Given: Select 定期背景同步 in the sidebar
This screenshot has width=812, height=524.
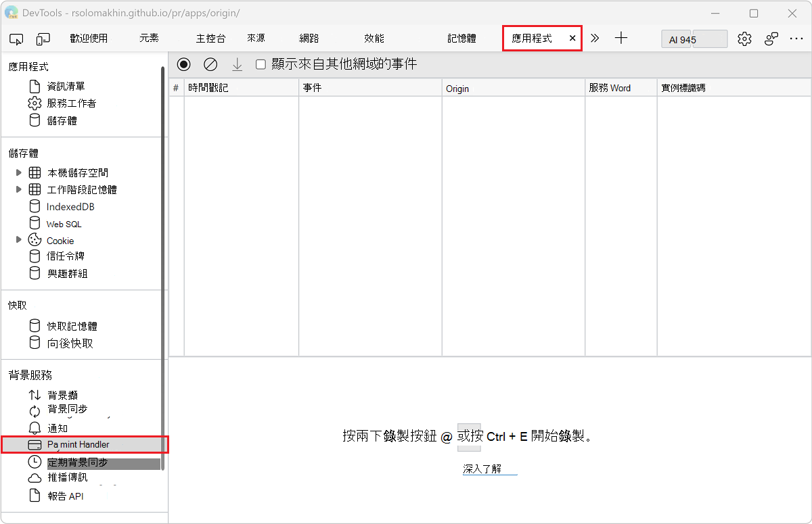Looking at the screenshot, I should pos(77,463).
